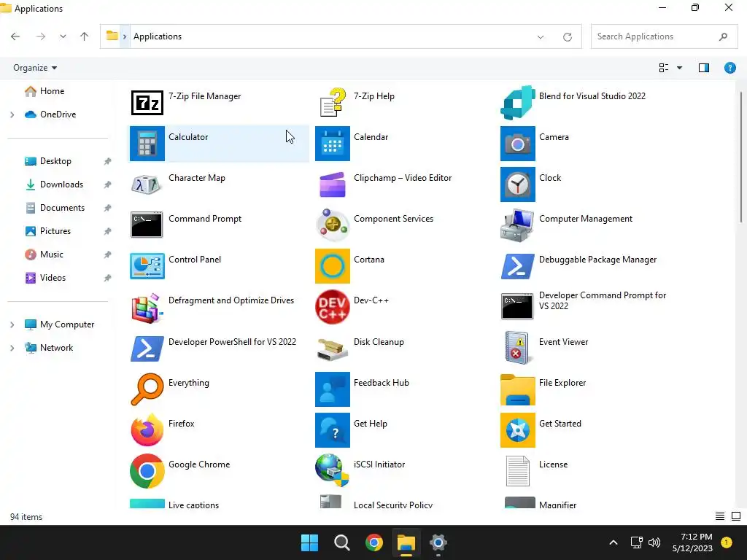This screenshot has height=560, width=747.
Task: Click the Clipchamp Video Editor icon
Action: (333, 184)
